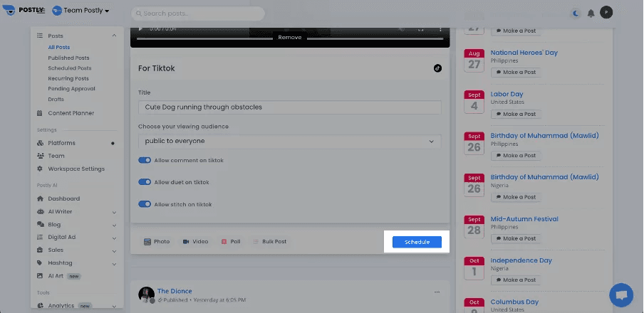Click the Photo image icon
The image size is (644, 313).
(x=147, y=242)
